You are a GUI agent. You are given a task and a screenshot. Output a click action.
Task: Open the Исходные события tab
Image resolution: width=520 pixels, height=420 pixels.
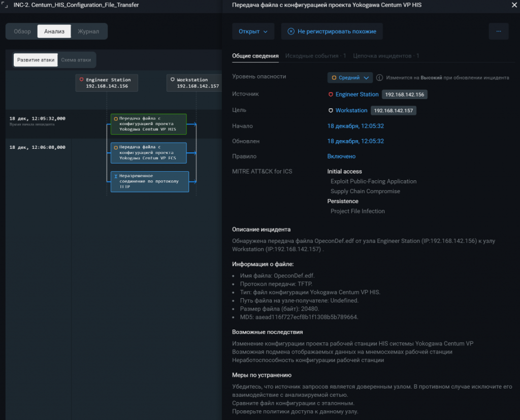tap(315, 56)
